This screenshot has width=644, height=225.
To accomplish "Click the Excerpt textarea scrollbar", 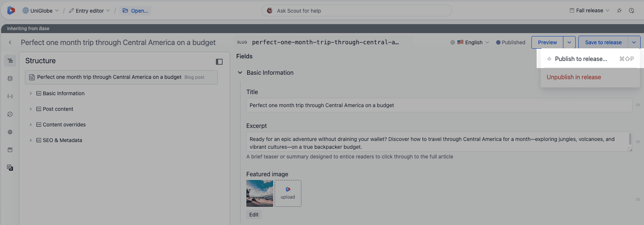I will (630, 139).
